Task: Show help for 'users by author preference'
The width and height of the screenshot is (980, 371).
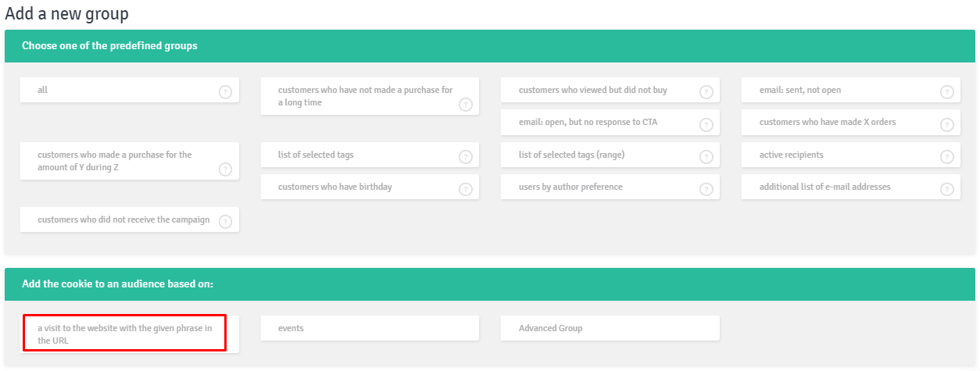Action: (706, 189)
